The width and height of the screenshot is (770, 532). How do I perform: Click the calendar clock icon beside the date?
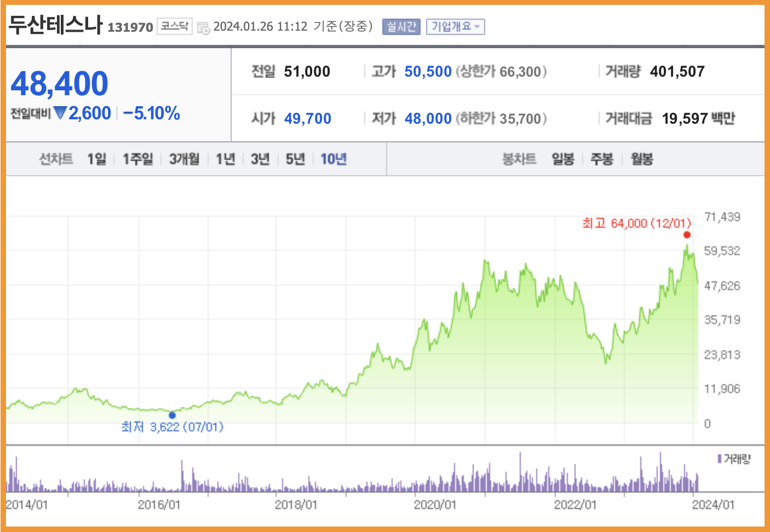pos(203,28)
